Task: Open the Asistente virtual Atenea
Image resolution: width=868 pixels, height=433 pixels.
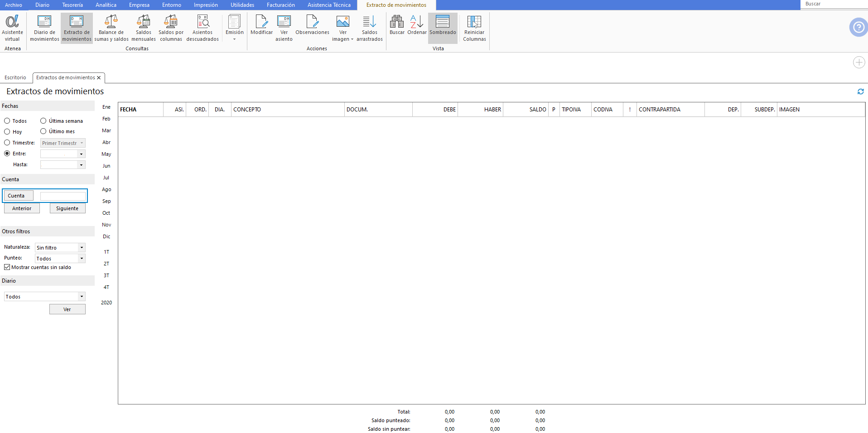Action: (12, 28)
